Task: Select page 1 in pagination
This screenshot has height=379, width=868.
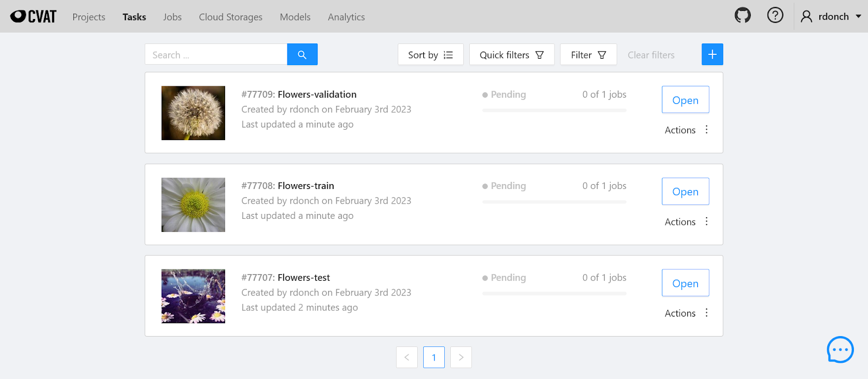Action: pos(434,357)
